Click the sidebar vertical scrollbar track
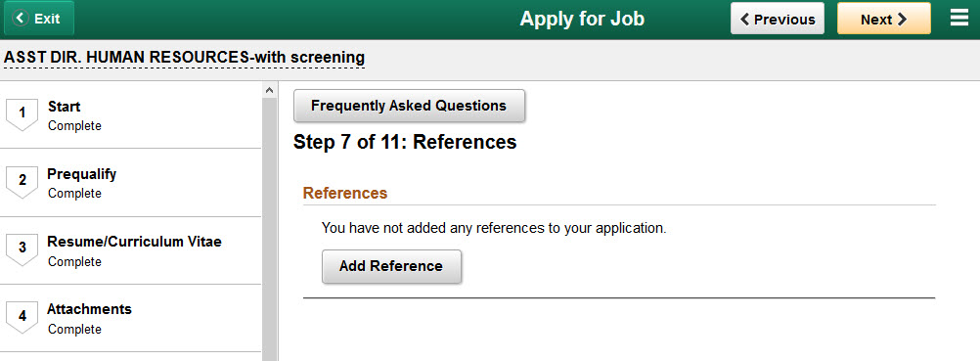Screen dimensions: 980x361 pos(269,229)
